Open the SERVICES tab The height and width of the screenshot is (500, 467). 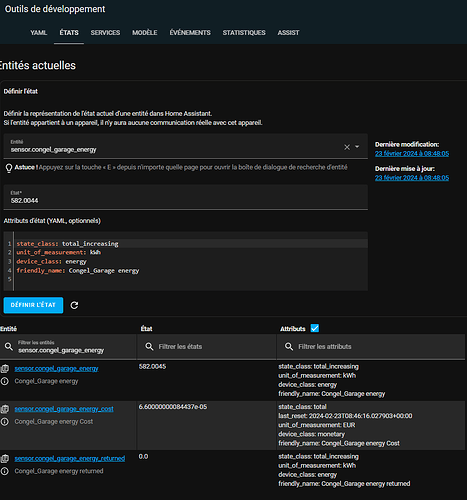[105, 33]
